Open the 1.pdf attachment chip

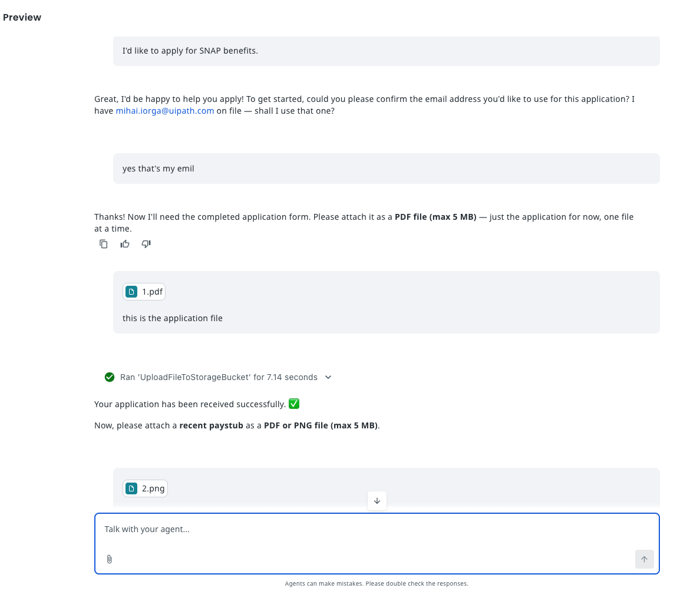[x=144, y=292]
